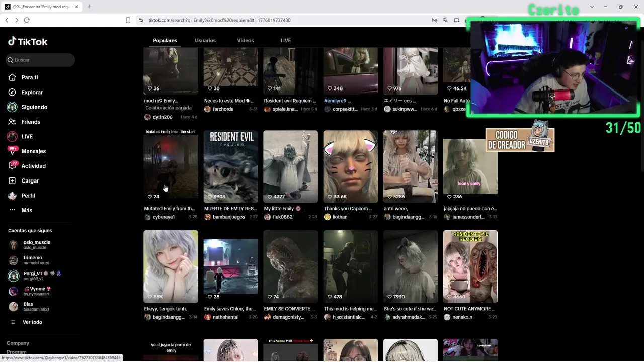Visit liothan_ profile link
The height and width of the screenshot is (362, 644).
341,217
